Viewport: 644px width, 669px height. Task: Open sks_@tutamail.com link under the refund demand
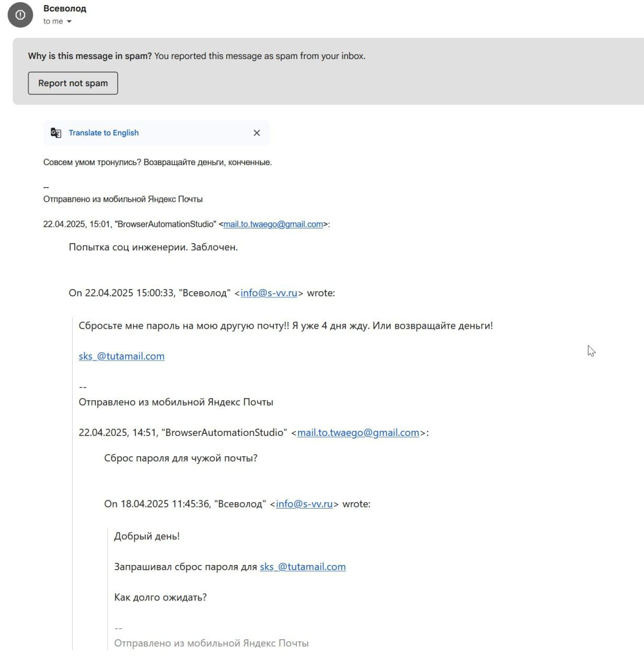click(121, 356)
